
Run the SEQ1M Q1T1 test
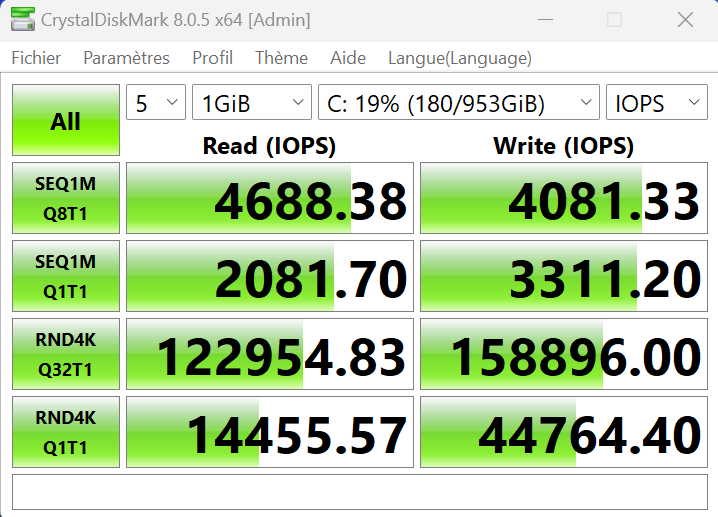pos(66,276)
